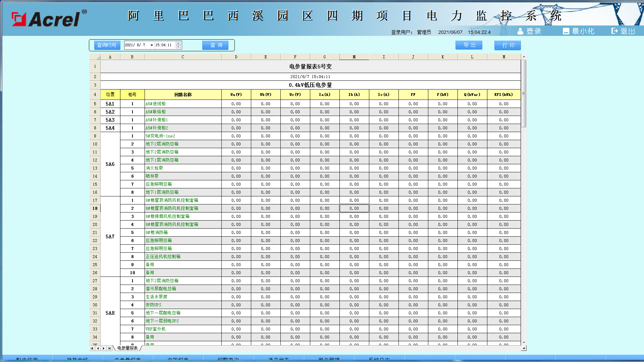This screenshot has width=644, height=362.
Task: Open the query date dropdown calendar
Action: pos(152,45)
